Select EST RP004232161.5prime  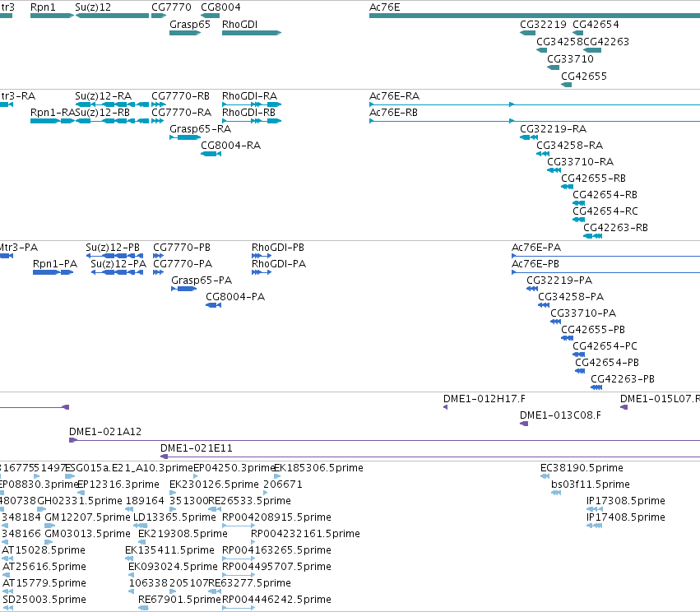[x=305, y=534]
